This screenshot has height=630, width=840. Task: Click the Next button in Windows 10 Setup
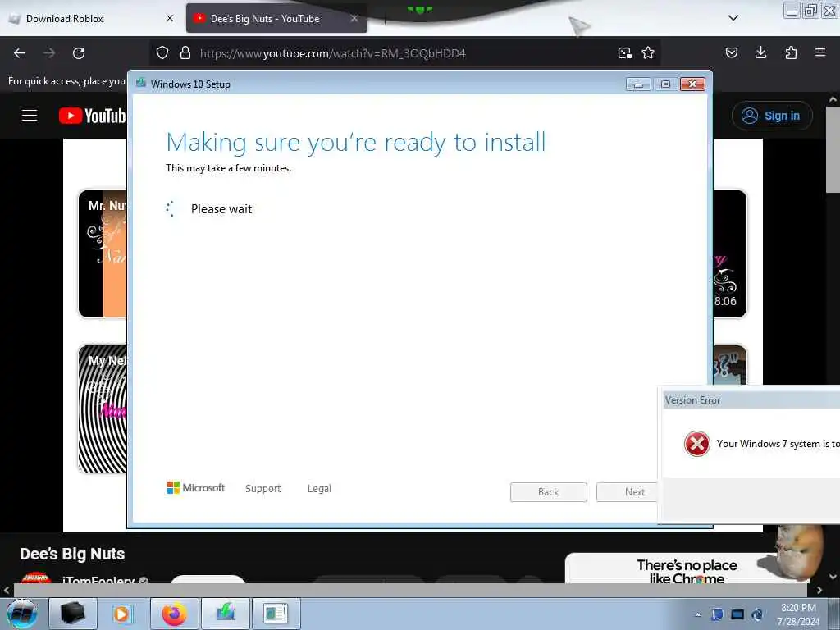628,492
